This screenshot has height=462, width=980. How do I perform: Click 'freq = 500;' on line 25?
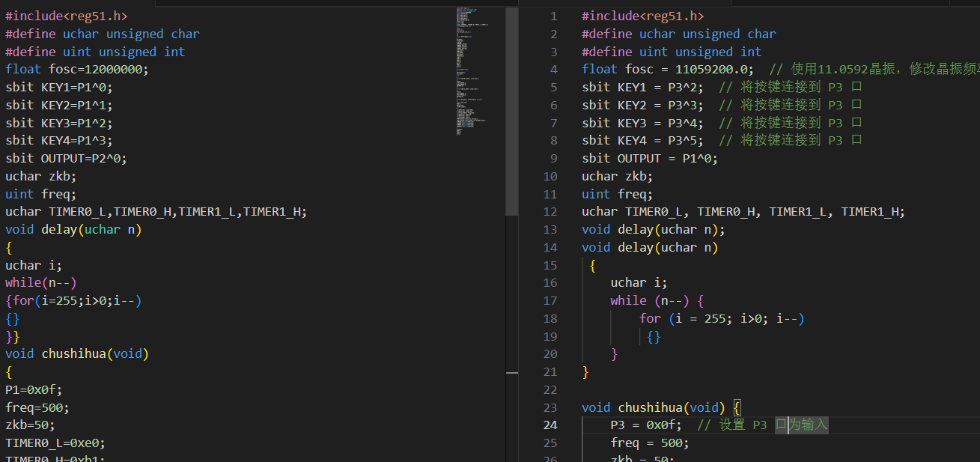tap(650, 443)
